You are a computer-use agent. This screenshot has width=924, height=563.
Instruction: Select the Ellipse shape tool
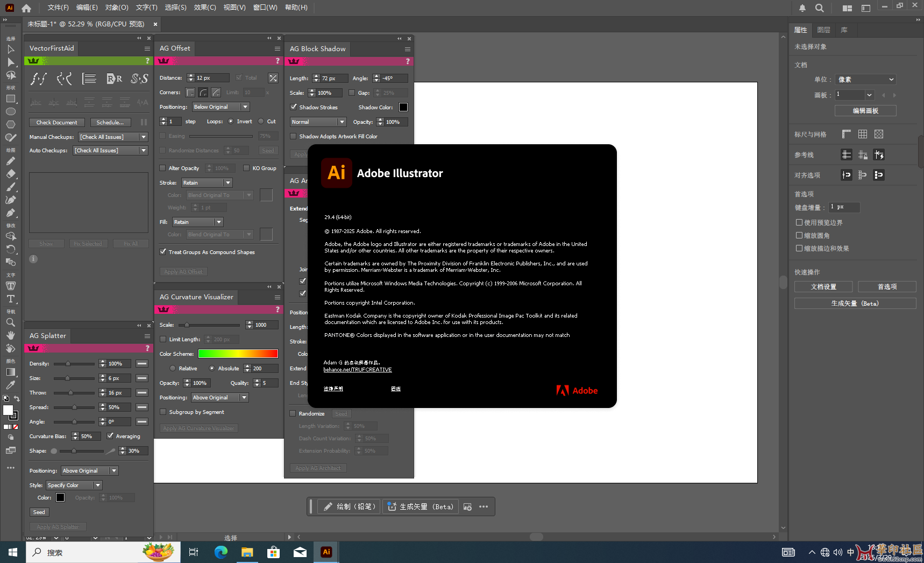pyautogui.click(x=10, y=111)
